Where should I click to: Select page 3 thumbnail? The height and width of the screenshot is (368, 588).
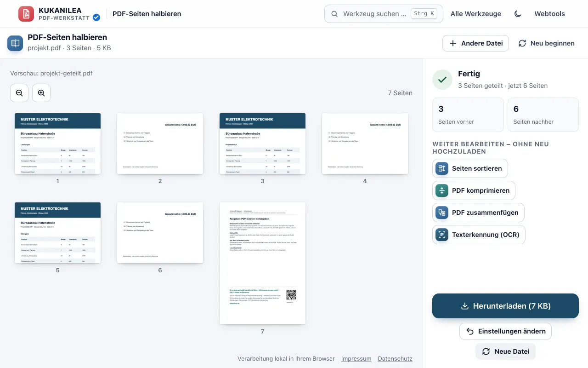click(x=262, y=144)
